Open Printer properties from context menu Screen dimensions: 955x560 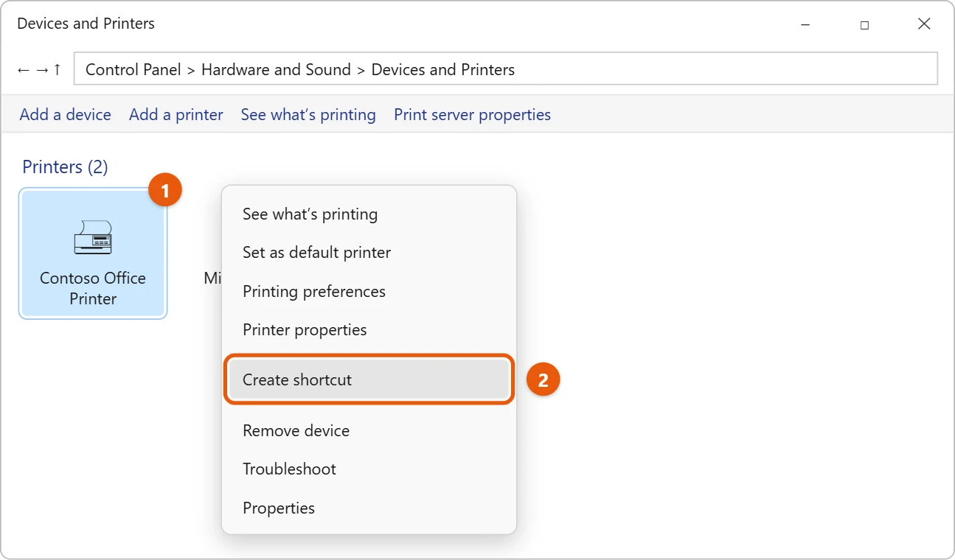[x=369, y=330]
